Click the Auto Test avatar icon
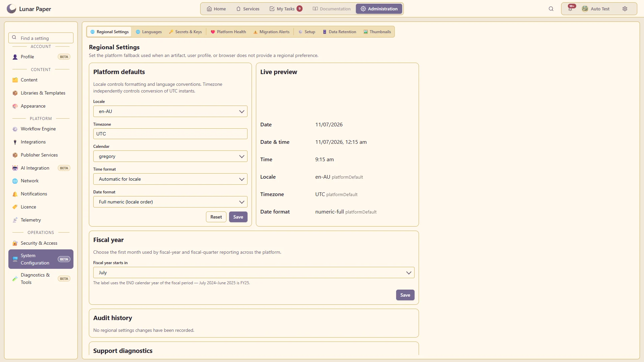Image resolution: width=644 pixels, height=362 pixels. (x=585, y=9)
